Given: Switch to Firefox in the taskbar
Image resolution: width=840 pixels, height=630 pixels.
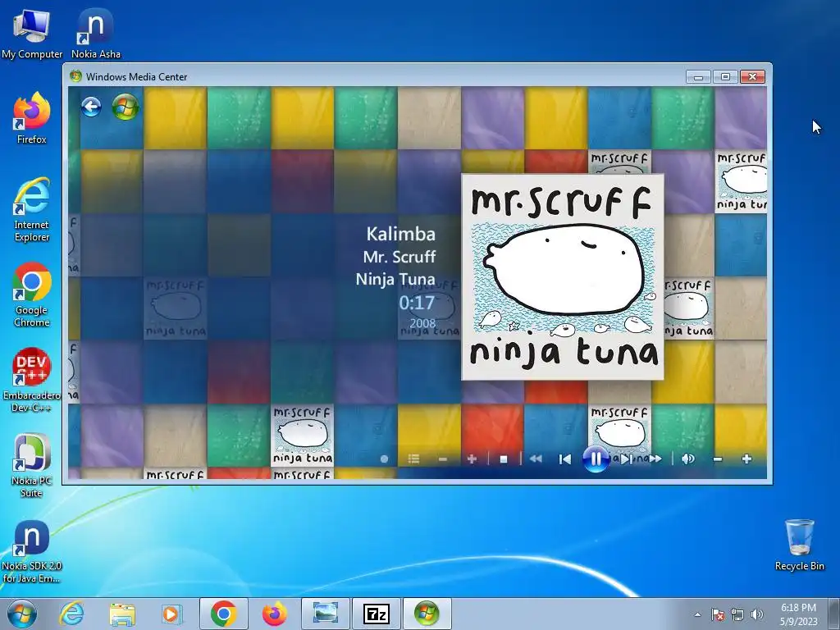Looking at the screenshot, I should (x=275, y=614).
